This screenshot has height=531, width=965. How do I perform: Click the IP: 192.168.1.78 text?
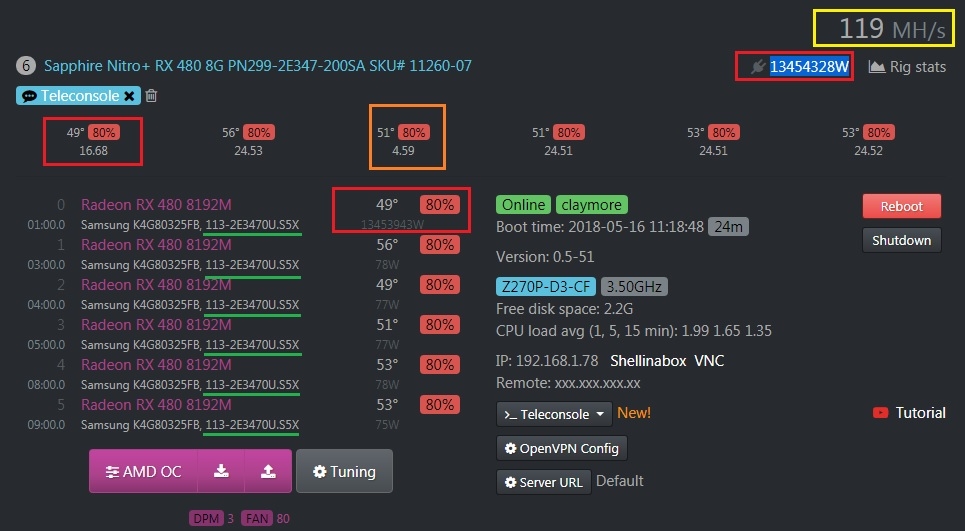[x=547, y=361]
